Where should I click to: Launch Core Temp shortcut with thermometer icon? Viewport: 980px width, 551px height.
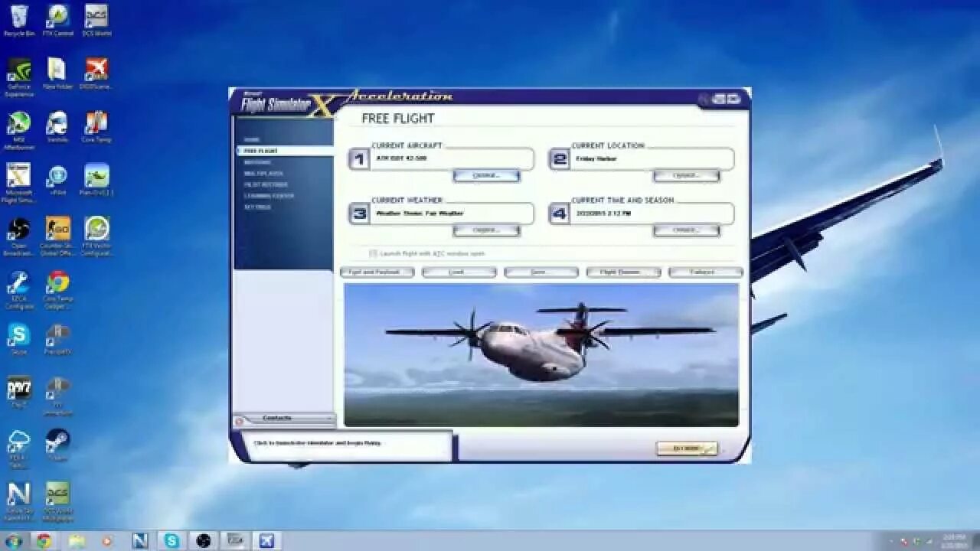(x=96, y=127)
